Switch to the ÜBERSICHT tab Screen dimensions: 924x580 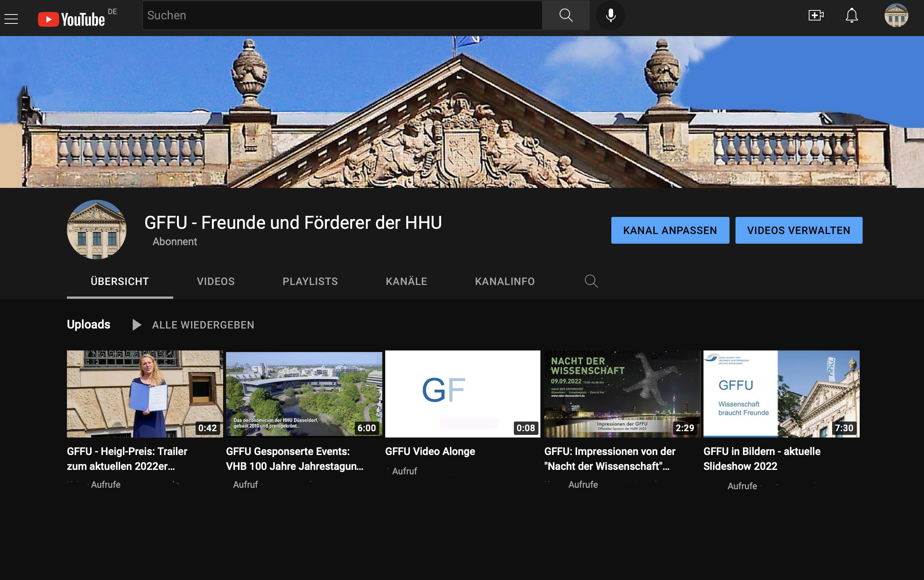click(x=120, y=281)
